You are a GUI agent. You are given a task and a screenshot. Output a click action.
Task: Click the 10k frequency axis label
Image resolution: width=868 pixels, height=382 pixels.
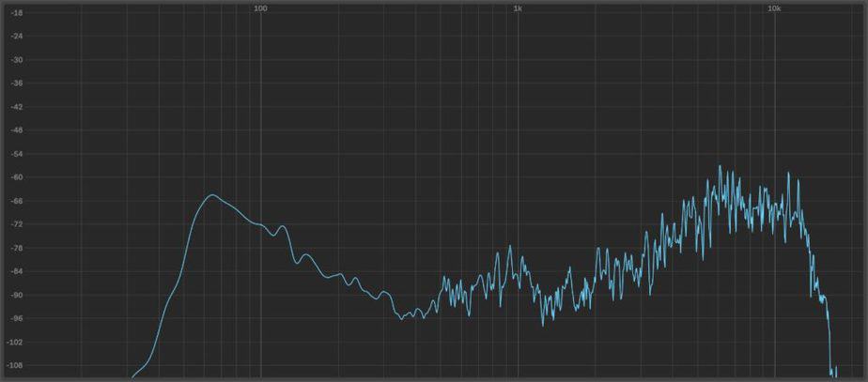point(773,8)
